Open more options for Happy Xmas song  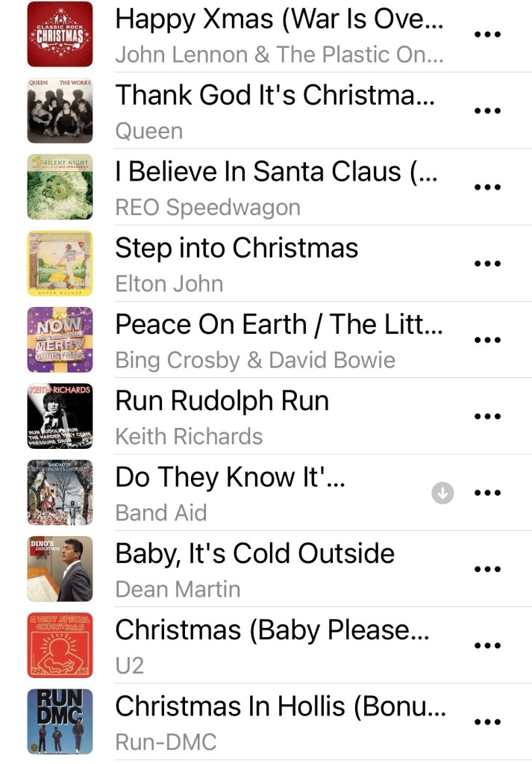pyautogui.click(x=487, y=35)
